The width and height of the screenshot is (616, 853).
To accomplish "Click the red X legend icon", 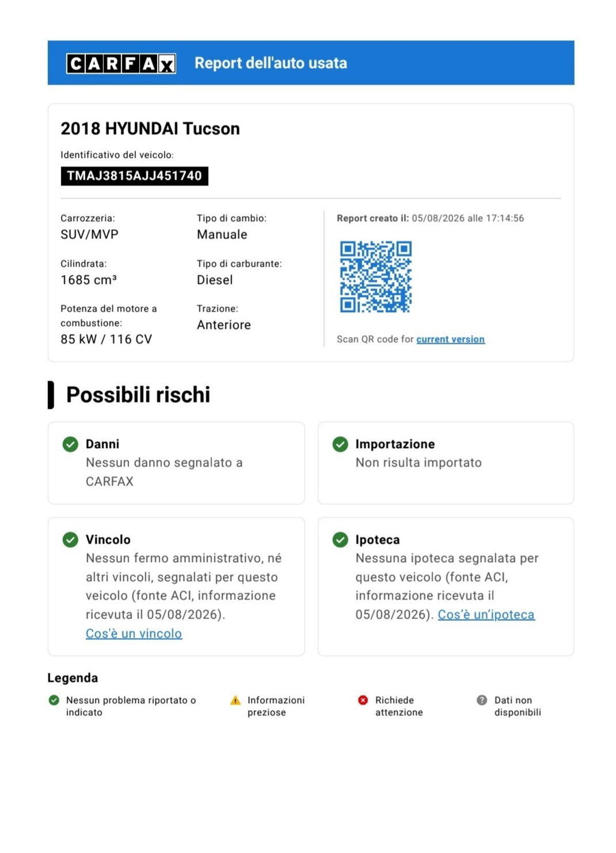I will (363, 700).
